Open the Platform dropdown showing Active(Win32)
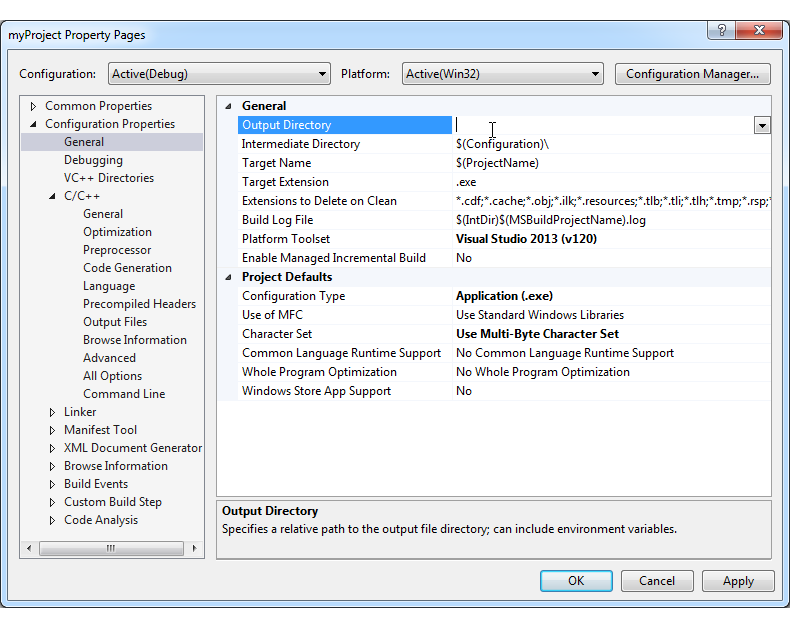 pos(502,74)
